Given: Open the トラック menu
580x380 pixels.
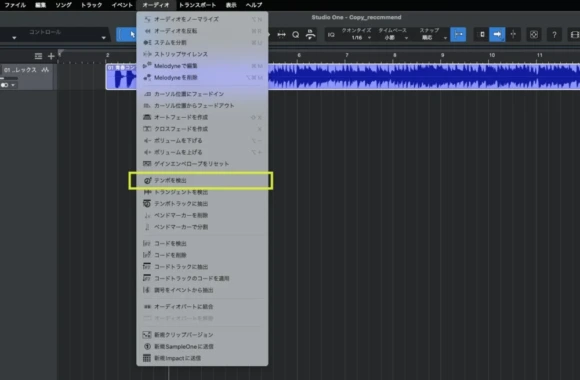Looking at the screenshot, I should click(x=91, y=5).
